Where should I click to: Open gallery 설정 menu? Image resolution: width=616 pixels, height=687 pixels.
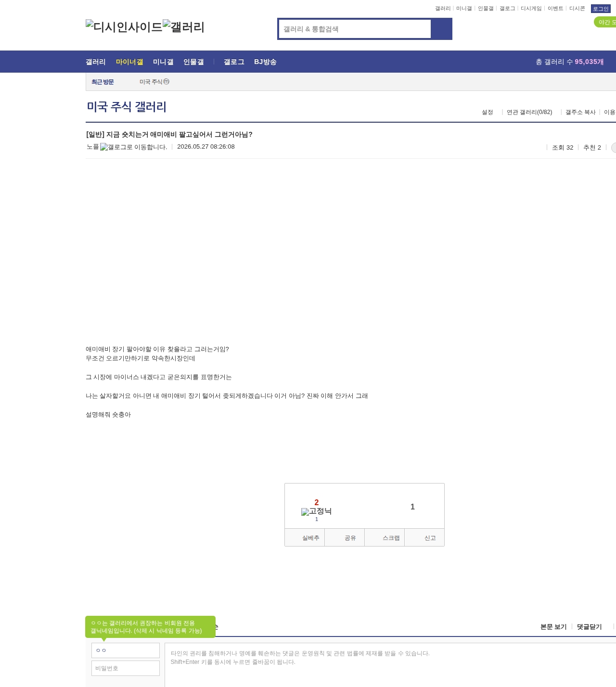pos(488,112)
